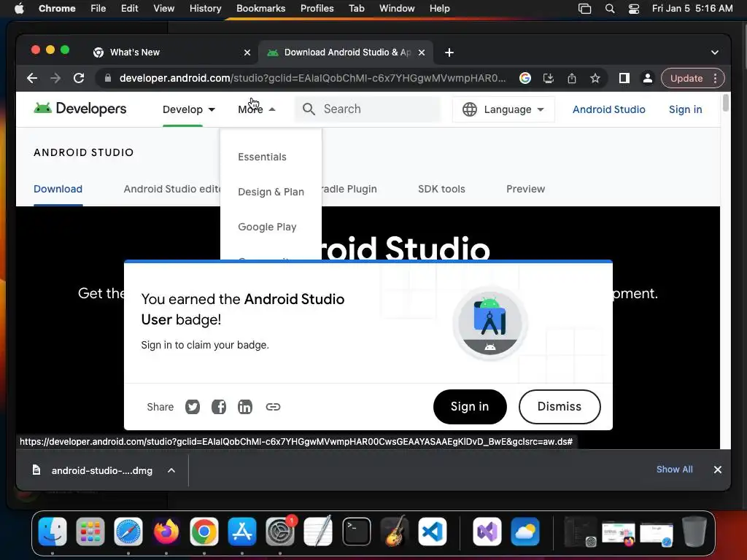Open a new tab with plus button
The height and width of the screenshot is (560, 747).
(x=449, y=52)
